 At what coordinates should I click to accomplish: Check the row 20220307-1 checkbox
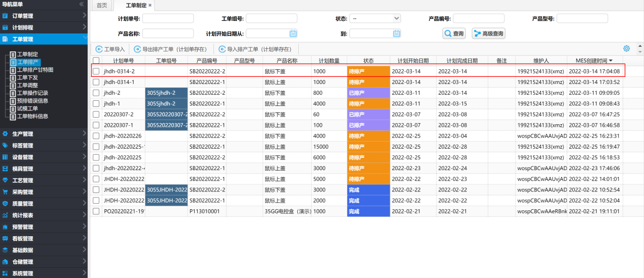tap(96, 125)
